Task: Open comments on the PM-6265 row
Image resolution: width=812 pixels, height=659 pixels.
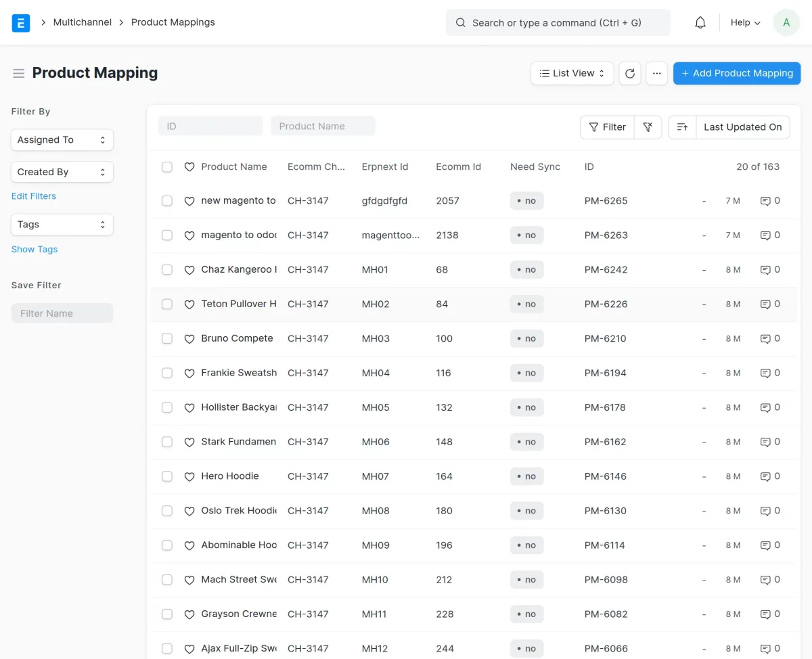Action: 770,201
